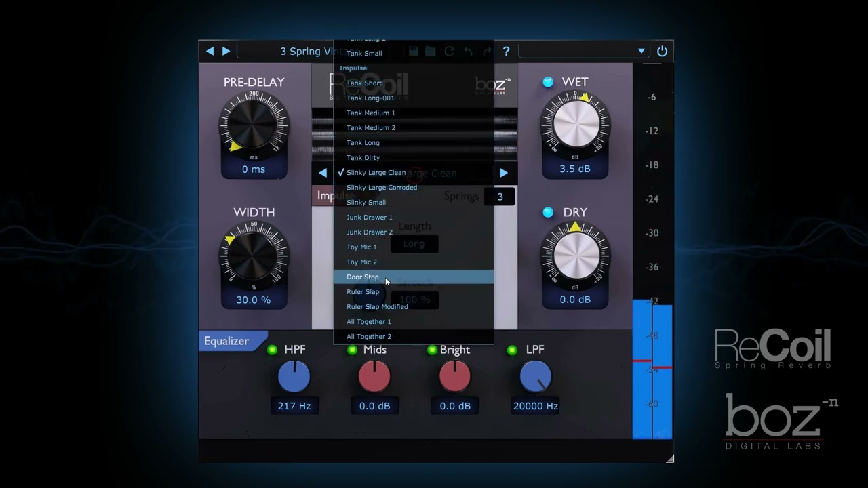Choose Slinky Large Corroded from the menu
Screen dimensions: 868x488
(381, 187)
